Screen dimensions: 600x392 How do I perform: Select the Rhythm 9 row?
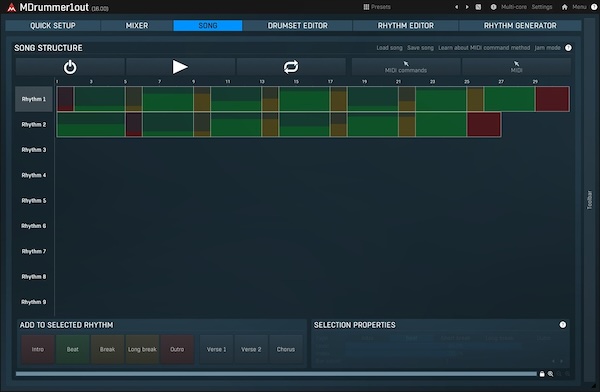pos(34,302)
